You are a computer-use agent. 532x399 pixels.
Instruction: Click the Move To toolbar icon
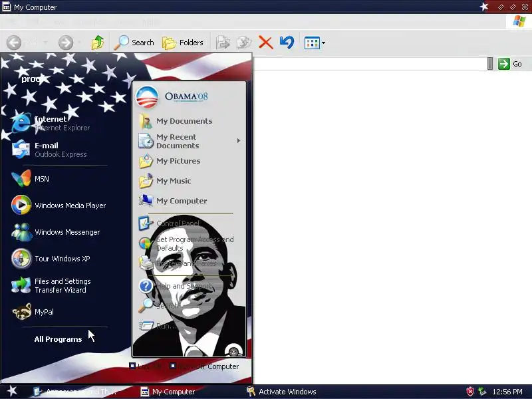223,43
